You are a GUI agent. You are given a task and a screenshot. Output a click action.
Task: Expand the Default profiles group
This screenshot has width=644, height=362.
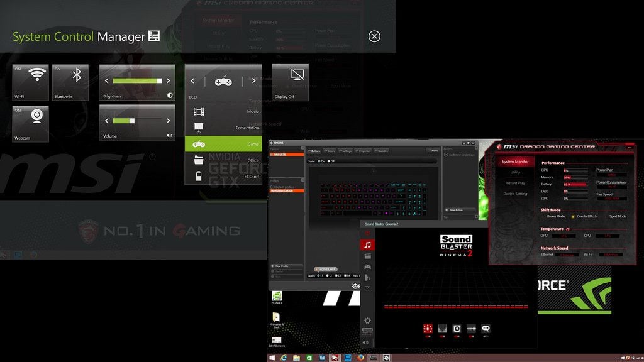(272, 187)
